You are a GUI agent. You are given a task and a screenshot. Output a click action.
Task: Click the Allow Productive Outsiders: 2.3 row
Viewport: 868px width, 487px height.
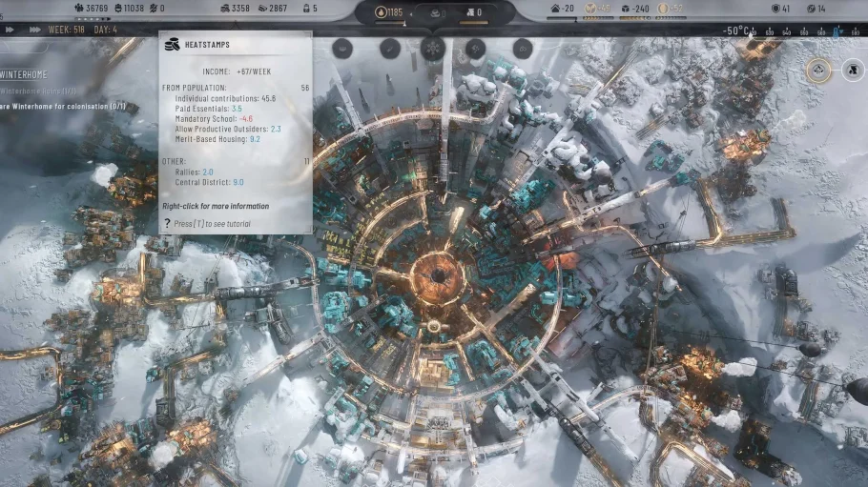point(228,129)
